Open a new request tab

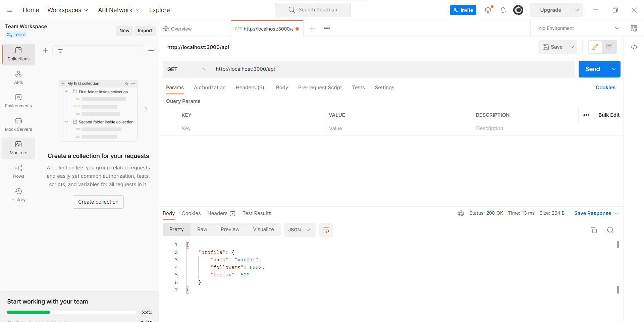312,28
